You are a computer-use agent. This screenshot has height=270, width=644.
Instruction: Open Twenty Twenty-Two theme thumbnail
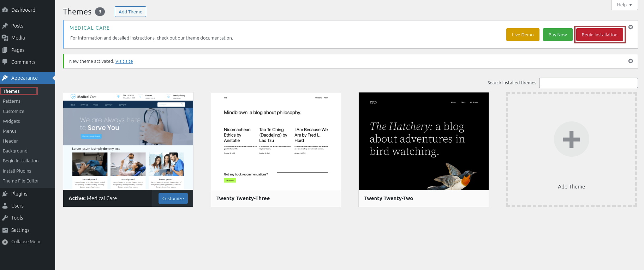click(x=424, y=141)
